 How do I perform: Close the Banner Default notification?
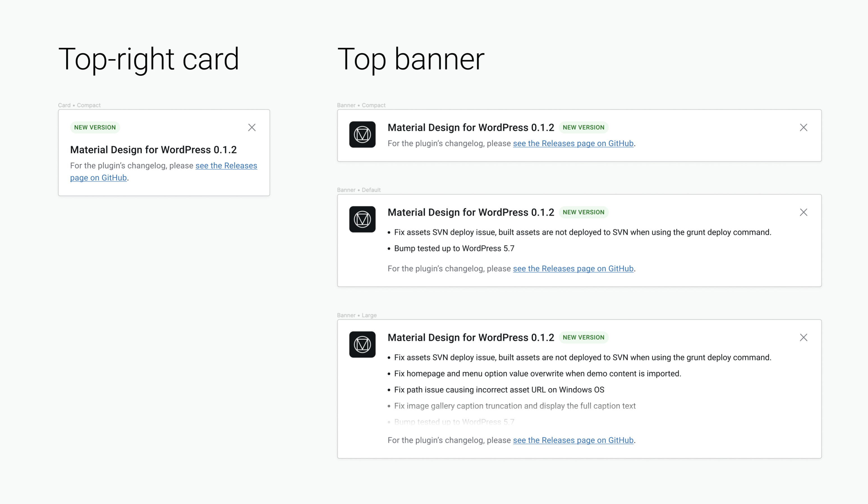803,212
